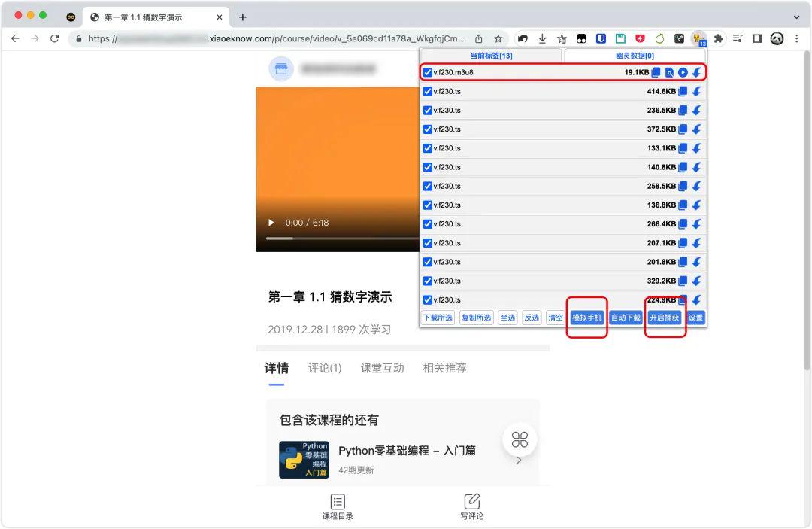812x529 pixels.
Task: Uncheck the v.f230.m3u8 checkbox
Action: point(428,72)
